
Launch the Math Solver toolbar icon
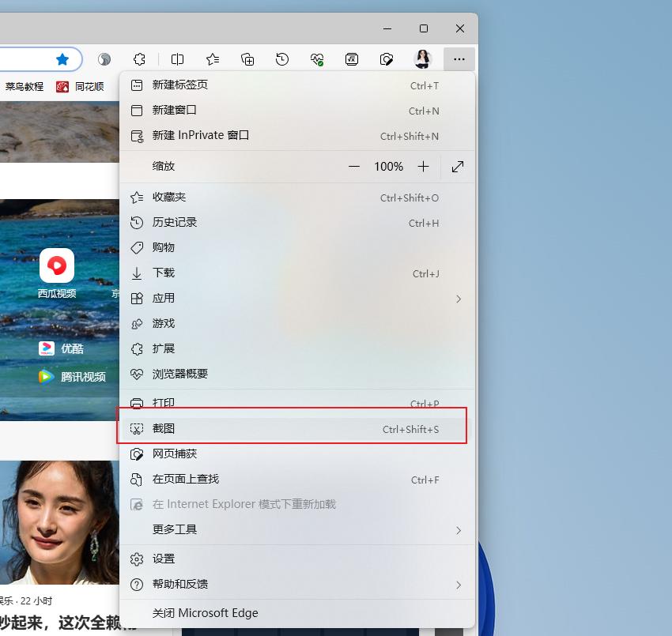(x=352, y=59)
